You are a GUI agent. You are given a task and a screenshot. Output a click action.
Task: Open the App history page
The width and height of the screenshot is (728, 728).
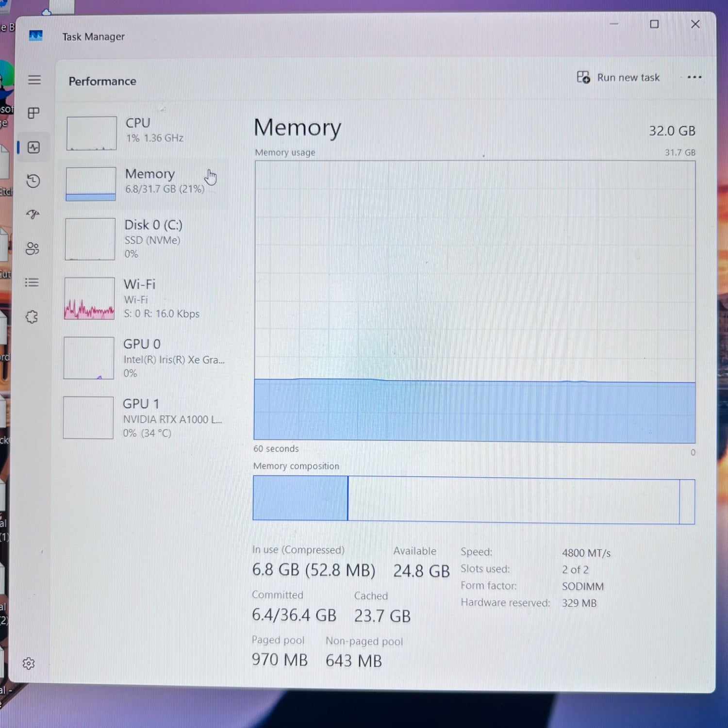point(33,181)
